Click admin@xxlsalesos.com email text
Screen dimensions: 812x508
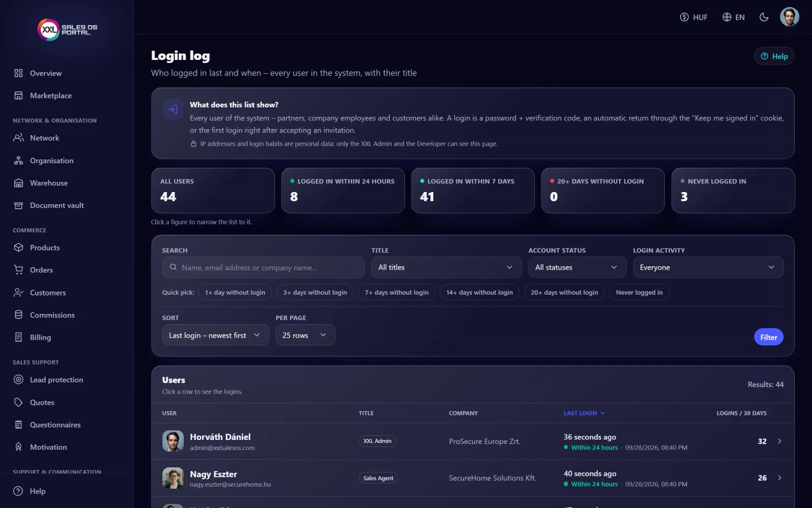pos(222,448)
